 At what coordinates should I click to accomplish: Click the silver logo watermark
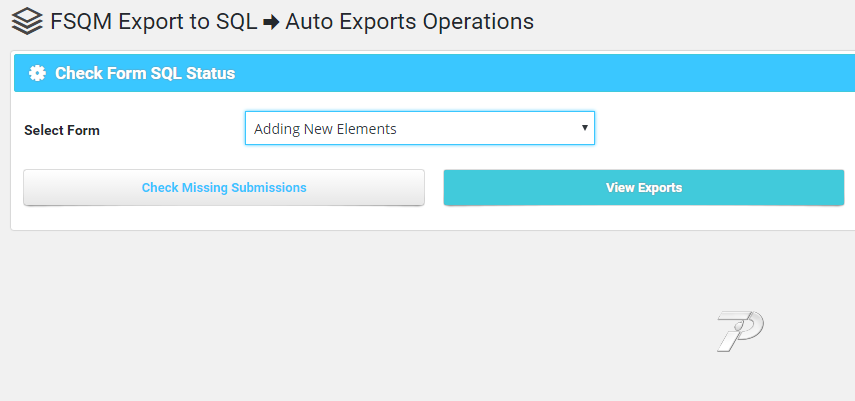point(740,330)
